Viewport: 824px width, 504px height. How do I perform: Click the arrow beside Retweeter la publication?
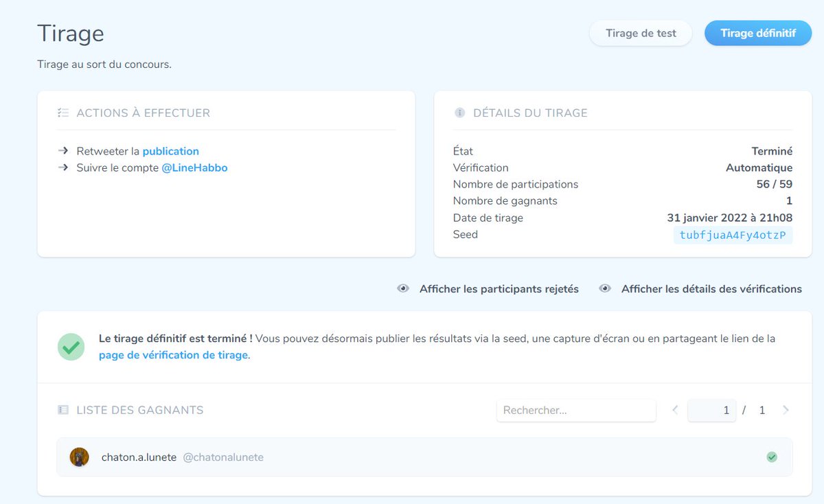pyautogui.click(x=63, y=151)
